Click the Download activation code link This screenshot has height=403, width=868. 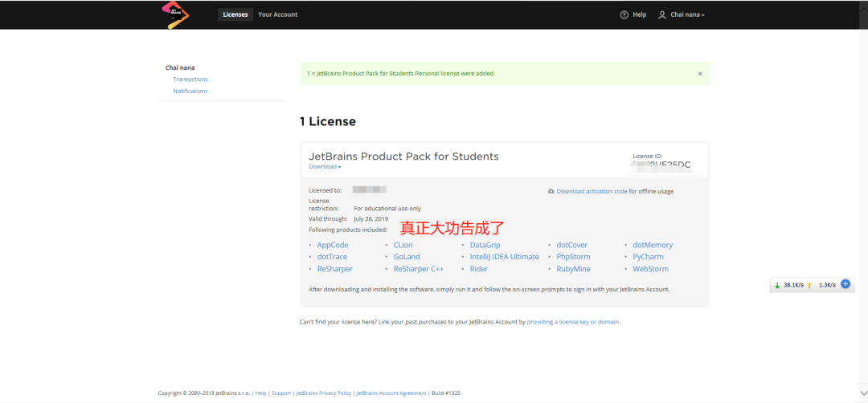[x=592, y=191]
